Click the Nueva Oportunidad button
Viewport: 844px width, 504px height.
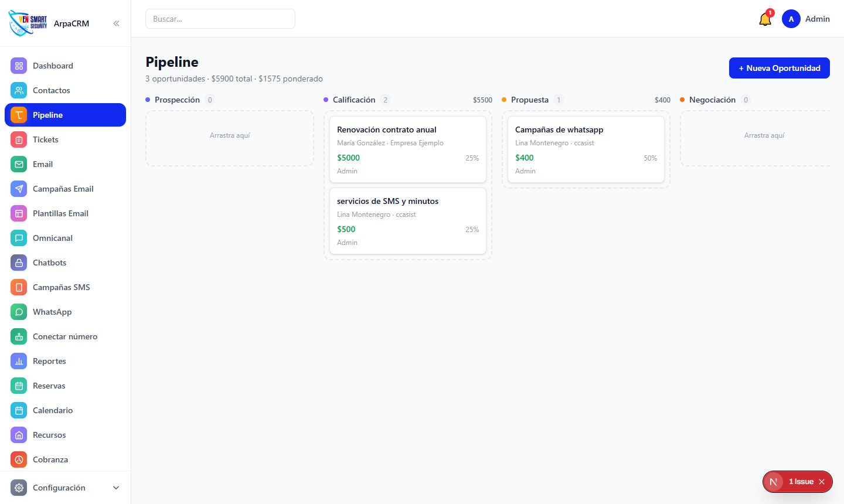(780, 68)
